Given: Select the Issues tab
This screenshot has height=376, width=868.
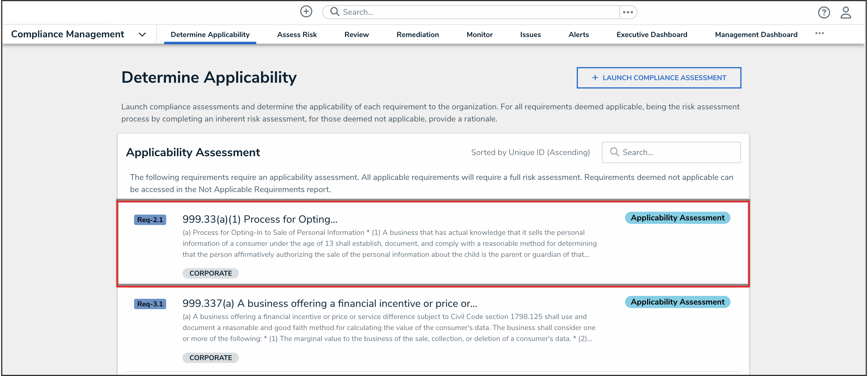Looking at the screenshot, I should pyautogui.click(x=530, y=34).
